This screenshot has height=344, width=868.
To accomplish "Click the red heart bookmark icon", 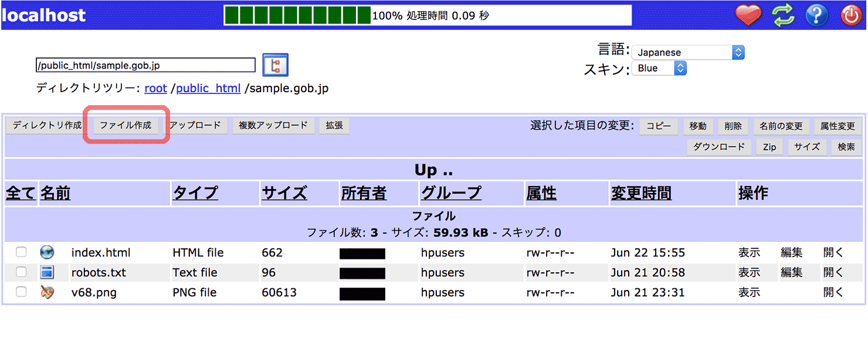I will (748, 15).
